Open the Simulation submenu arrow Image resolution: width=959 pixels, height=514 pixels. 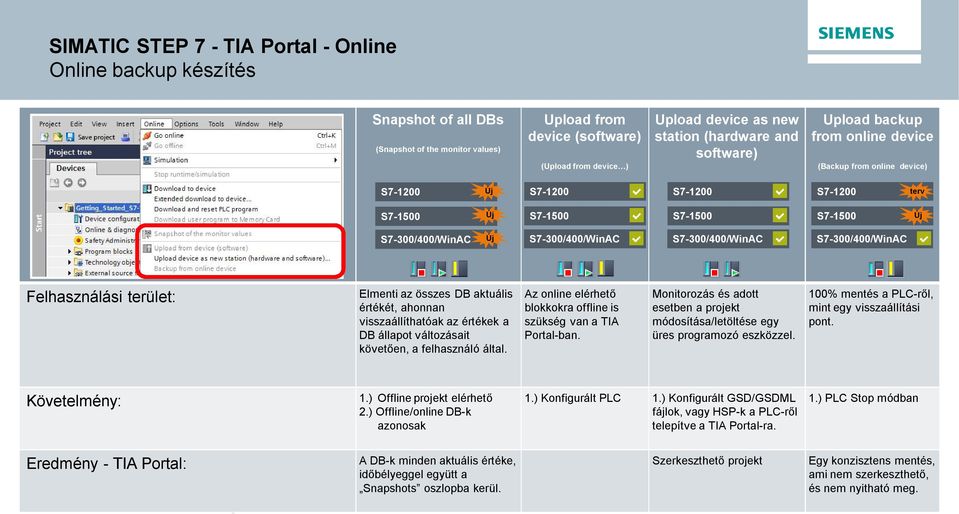tap(335, 160)
